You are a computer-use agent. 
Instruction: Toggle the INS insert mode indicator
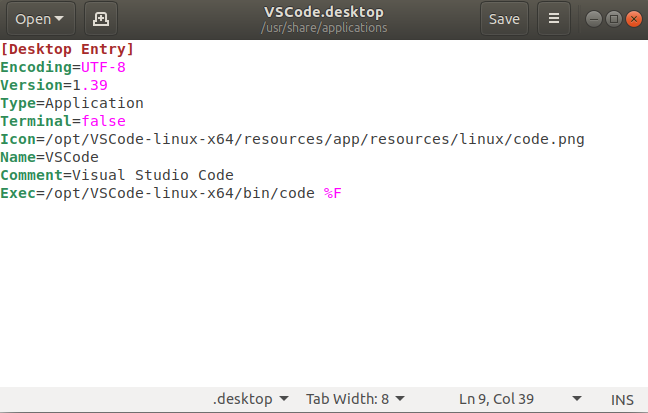[x=622, y=400]
